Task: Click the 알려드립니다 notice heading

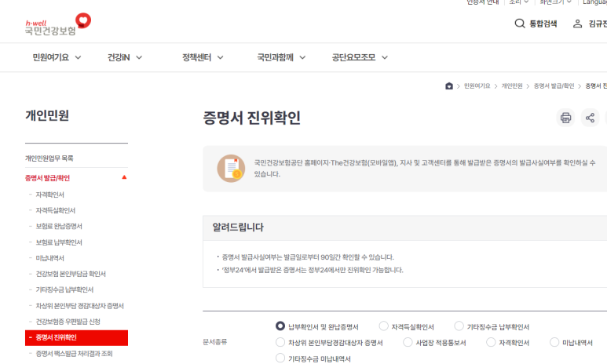Action: point(238,227)
